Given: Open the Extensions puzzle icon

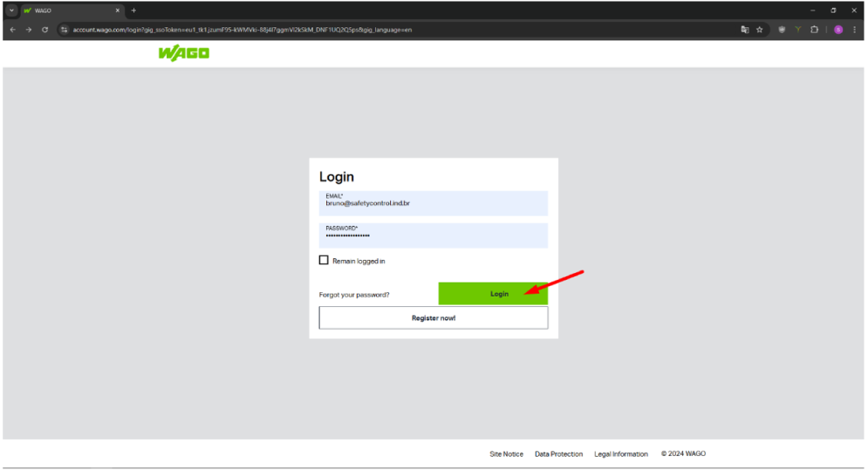Looking at the screenshot, I should pos(814,30).
